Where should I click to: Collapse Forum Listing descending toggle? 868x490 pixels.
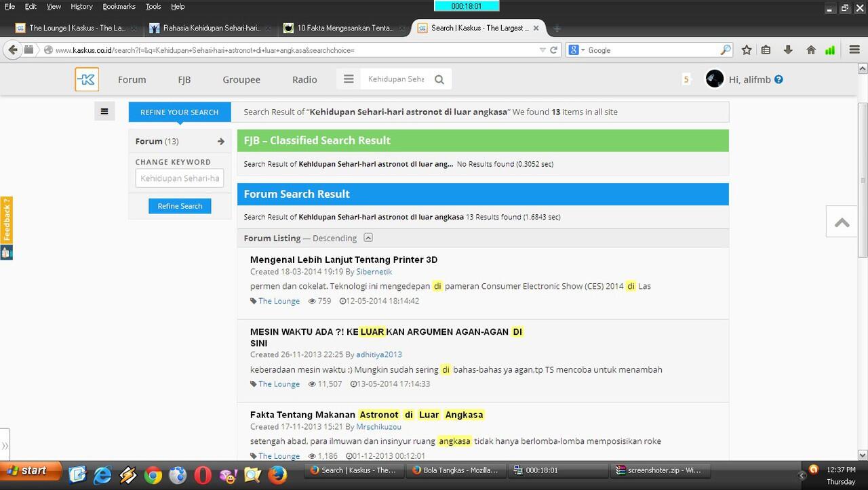coord(368,238)
